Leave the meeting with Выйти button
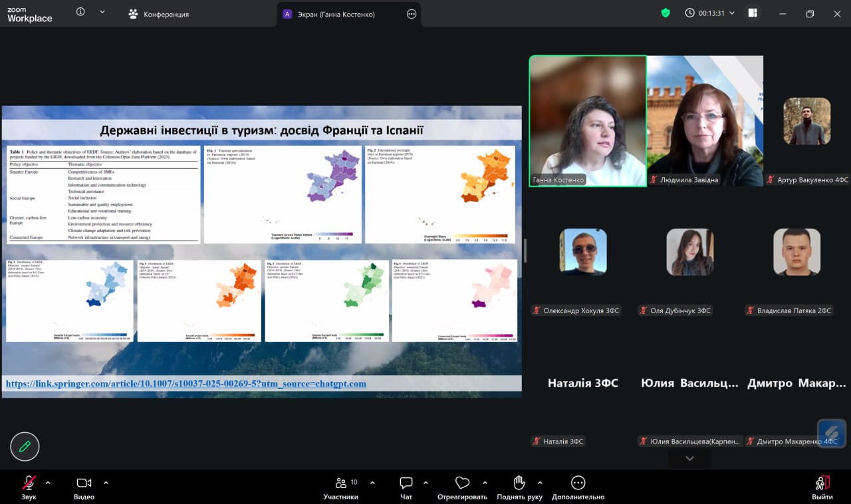Screen dimensions: 851x504 coord(822,487)
